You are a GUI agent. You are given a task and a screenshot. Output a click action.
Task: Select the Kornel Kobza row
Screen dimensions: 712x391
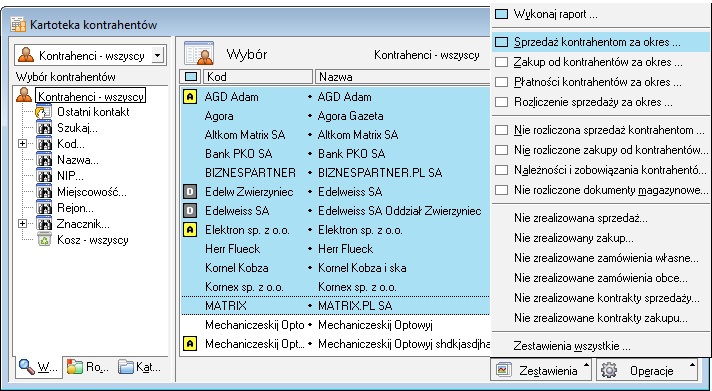coord(336,268)
